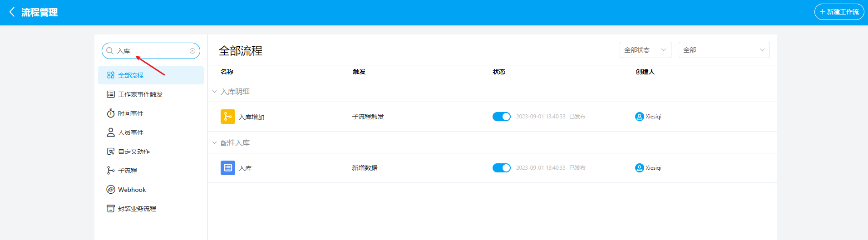
Task: Open the 入库增加 workflow
Action: (252, 117)
